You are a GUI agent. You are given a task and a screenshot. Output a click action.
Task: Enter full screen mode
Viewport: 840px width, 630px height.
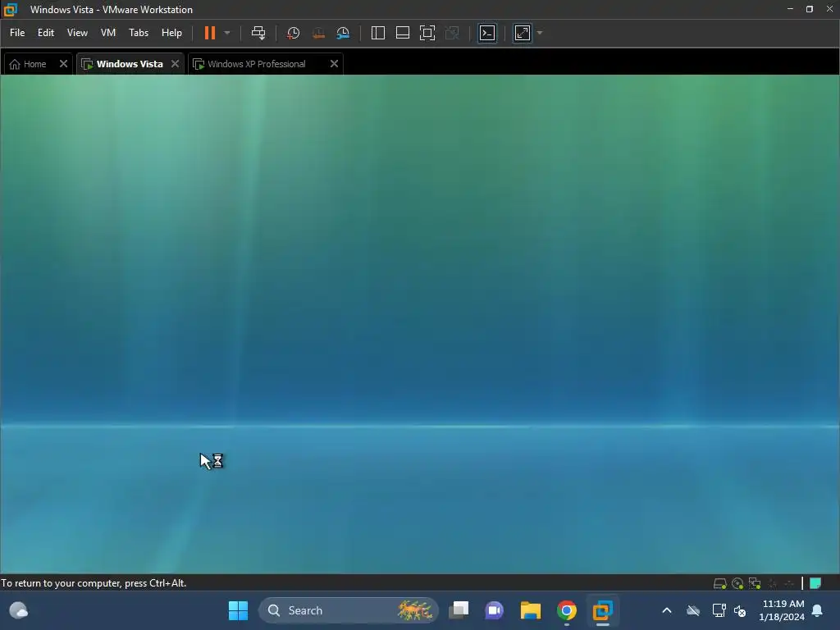click(427, 33)
